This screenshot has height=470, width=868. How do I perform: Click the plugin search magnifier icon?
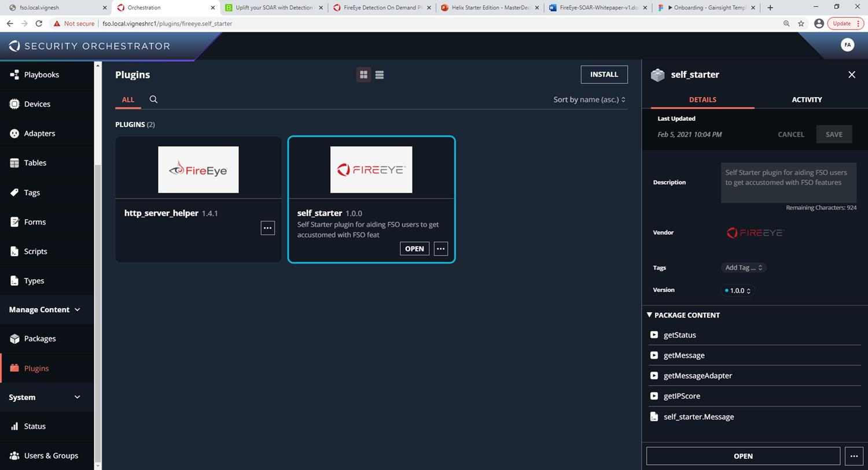point(153,99)
